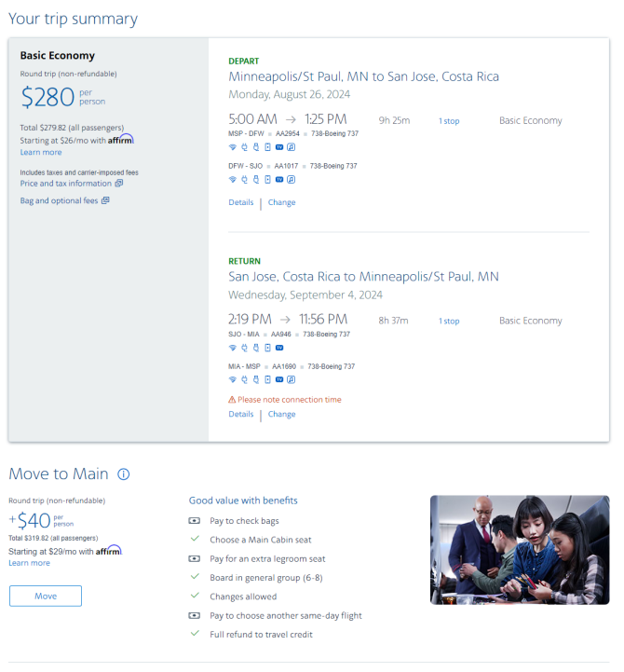This screenshot has height=672, width=624.
Task: View Details of the departing flight
Action: pos(240,202)
